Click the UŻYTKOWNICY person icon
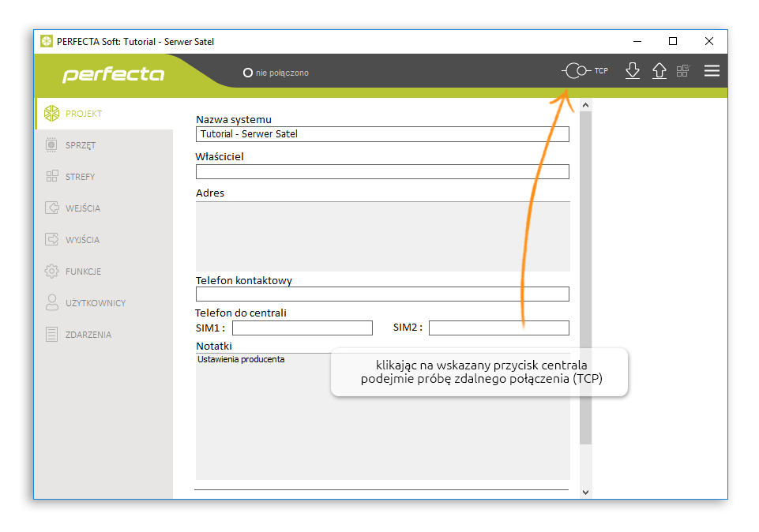Screen dimensions: 759x532 [x=52, y=302]
